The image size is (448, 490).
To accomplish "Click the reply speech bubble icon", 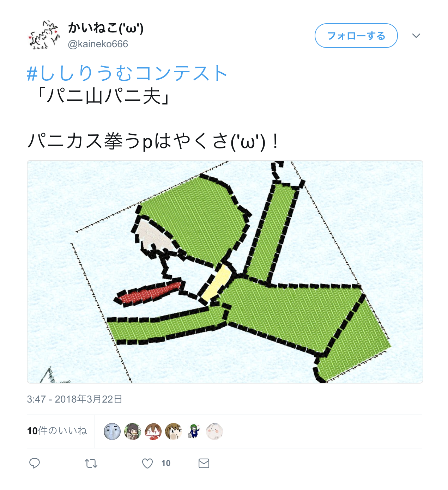I will 35,463.
